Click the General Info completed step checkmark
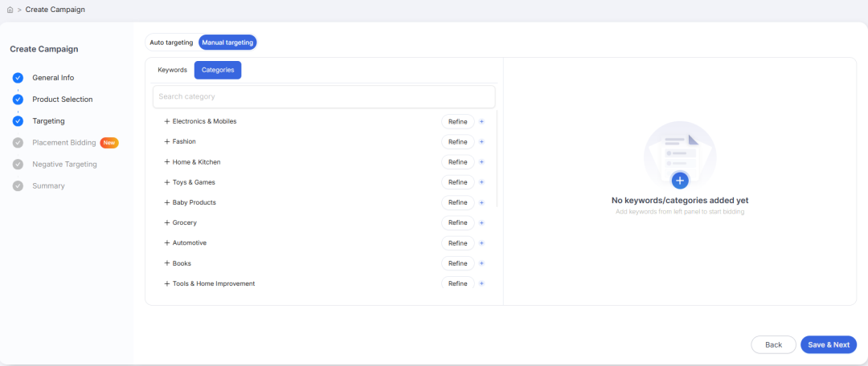 tap(18, 78)
